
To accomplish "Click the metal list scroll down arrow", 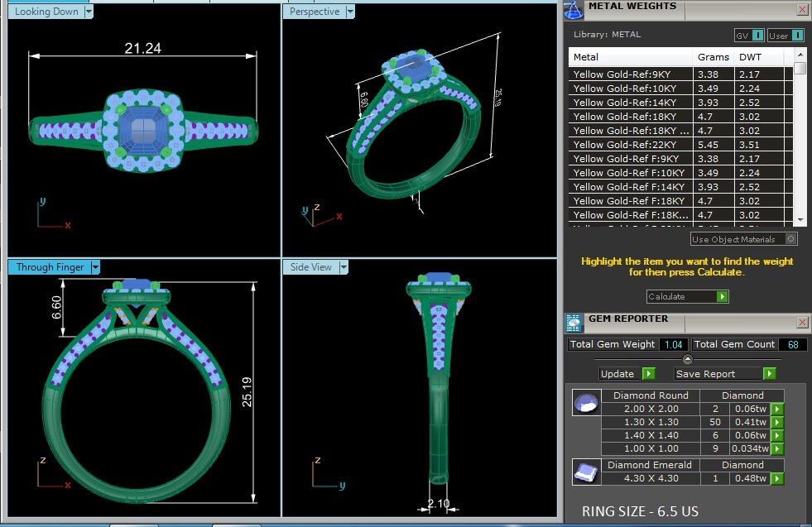I will [800, 219].
